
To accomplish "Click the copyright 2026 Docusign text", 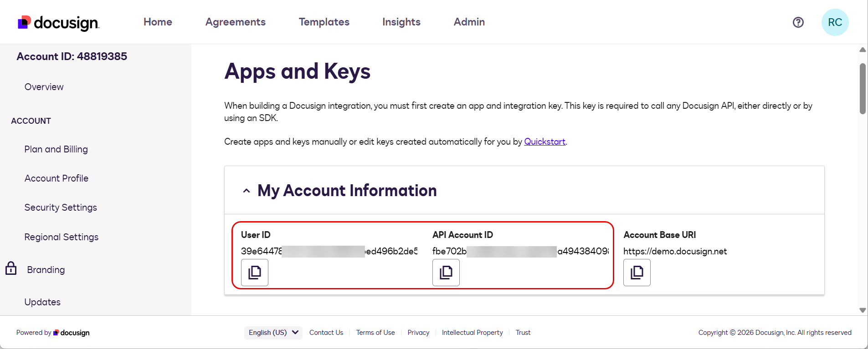I will pyautogui.click(x=775, y=333).
